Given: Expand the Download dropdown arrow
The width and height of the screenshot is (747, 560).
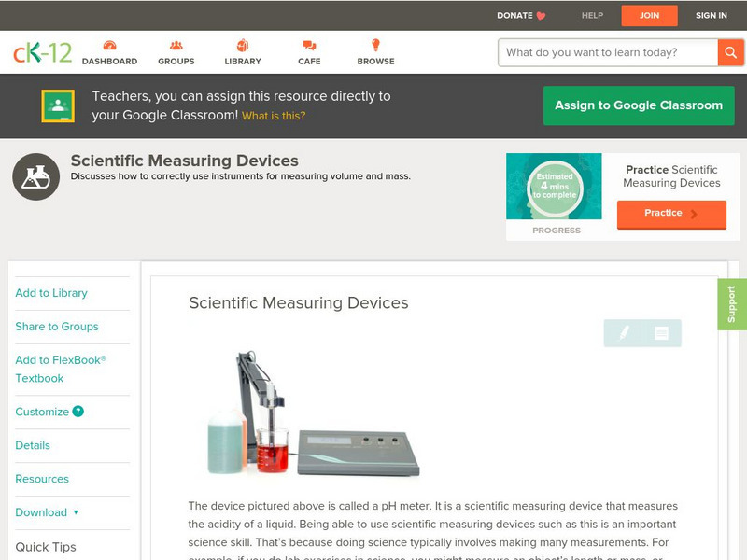Looking at the screenshot, I should tap(76, 512).
